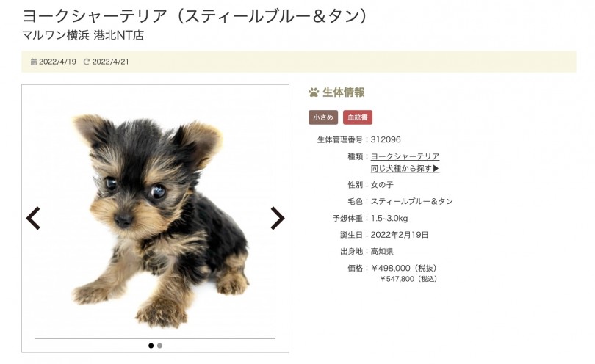Advance to next puppy photo arrow
This screenshot has width=595, height=364.
point(278,219)
